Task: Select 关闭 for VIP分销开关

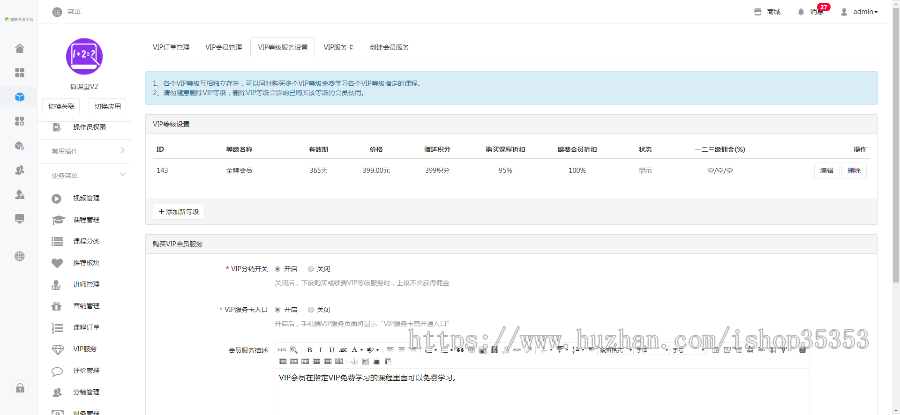Action: pos(311,269)
